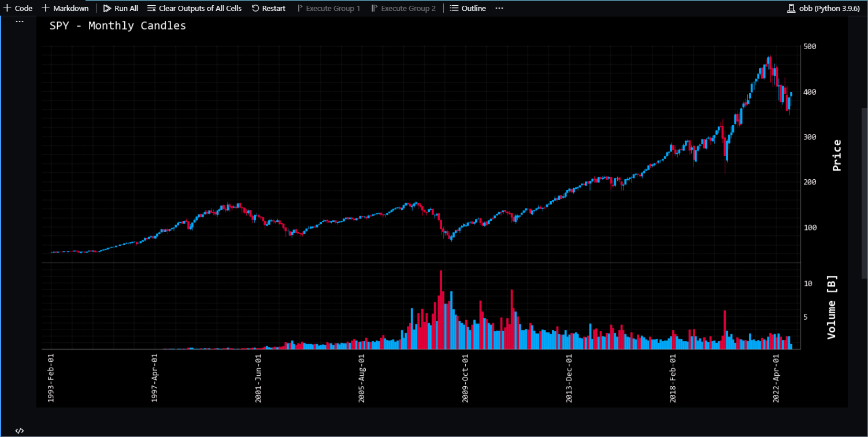This screenshot has height=437, width=868.
Task: Open the notebook toolbar overflow menu
Action: (498, 8)
